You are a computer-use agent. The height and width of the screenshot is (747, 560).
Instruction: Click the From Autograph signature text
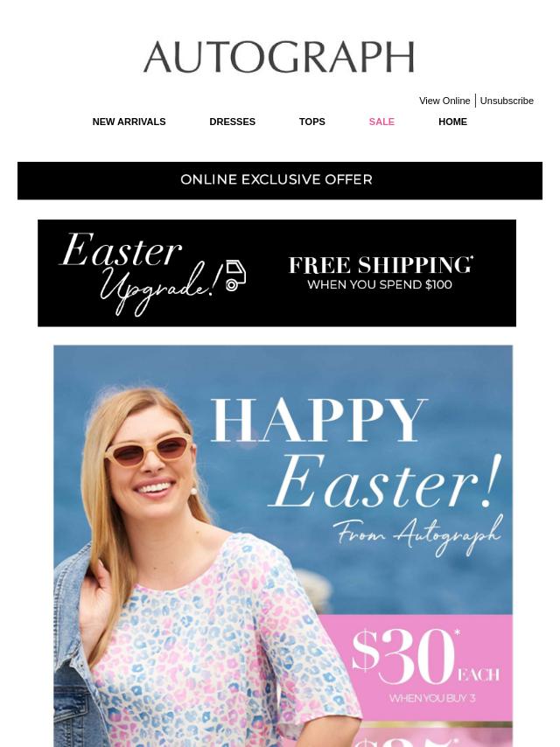pos(417,535)
